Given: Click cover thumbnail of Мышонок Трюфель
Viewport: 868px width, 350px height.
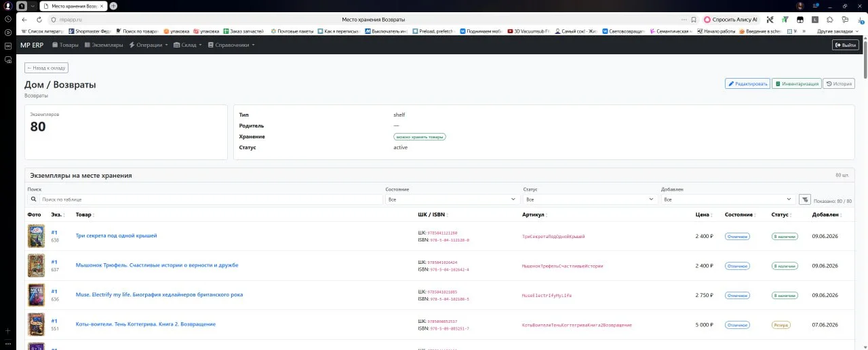Looking at the screenshot, I should pyautogui.click(x=36, y=265).
